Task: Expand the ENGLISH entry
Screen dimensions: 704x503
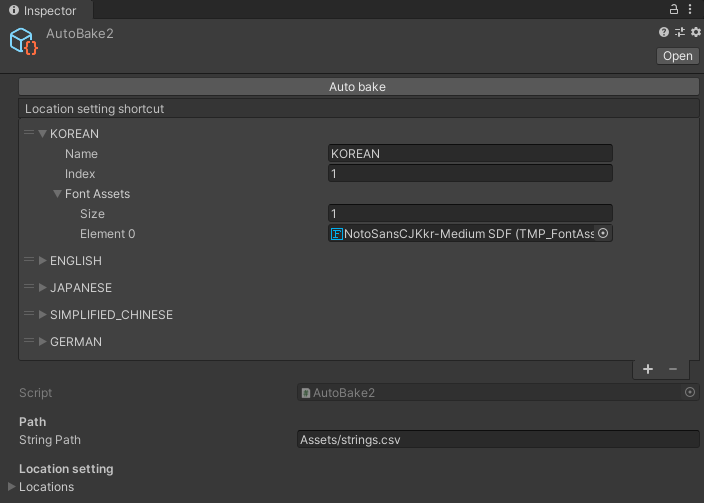Action: coord(43,260)
